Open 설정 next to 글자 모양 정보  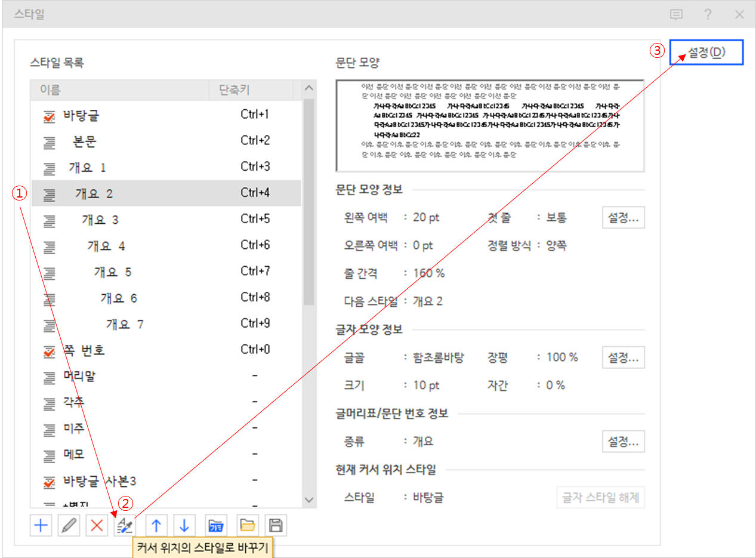(x=623, y=357)
